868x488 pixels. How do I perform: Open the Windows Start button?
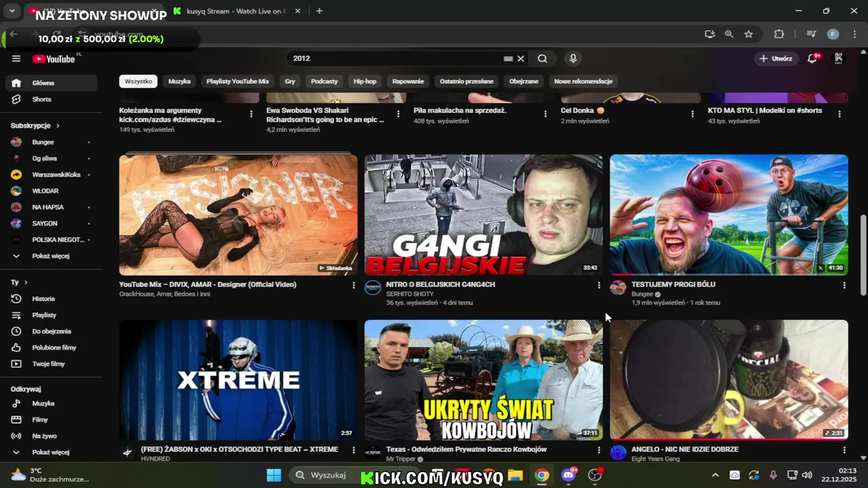click(274, 475)
